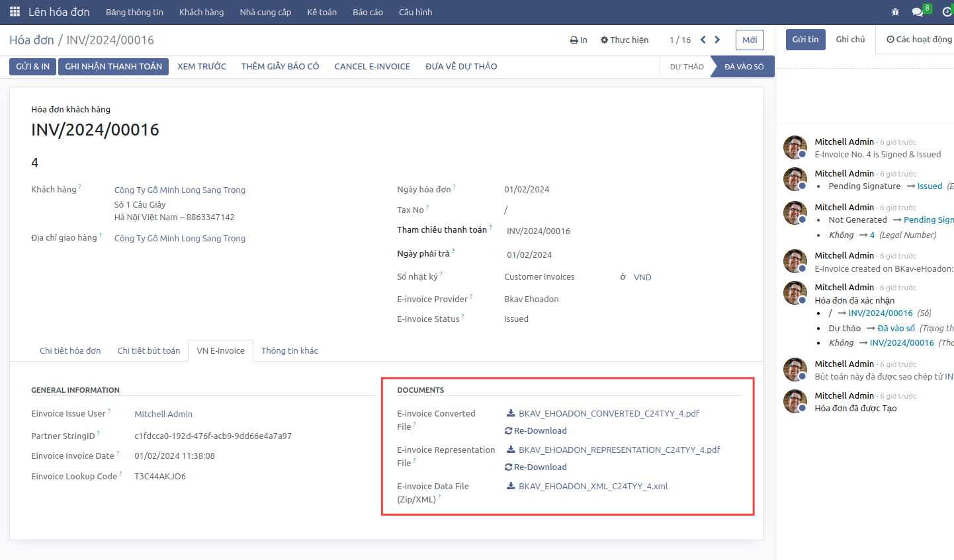The height and width of the screenshot is (560, 954).
Task: Open the Báo cáo menu
Action: [367, 12]
